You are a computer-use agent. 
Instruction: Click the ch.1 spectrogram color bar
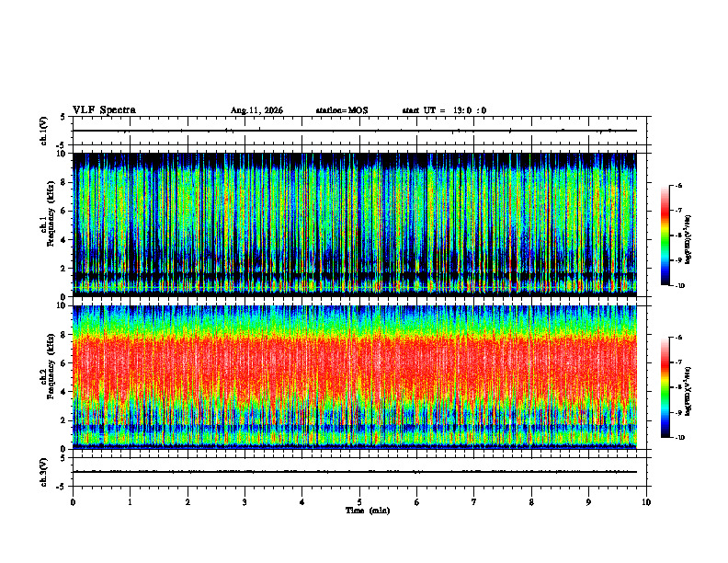pyautogui.click(x=665, y=236)
